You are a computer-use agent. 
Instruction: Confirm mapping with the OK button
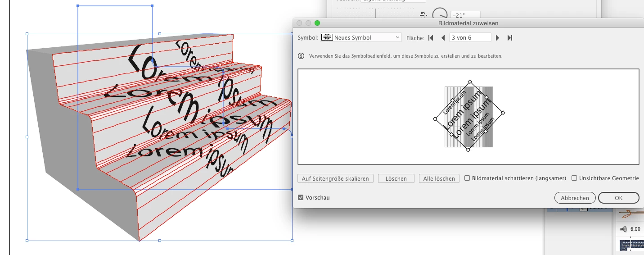pos(618,198)
